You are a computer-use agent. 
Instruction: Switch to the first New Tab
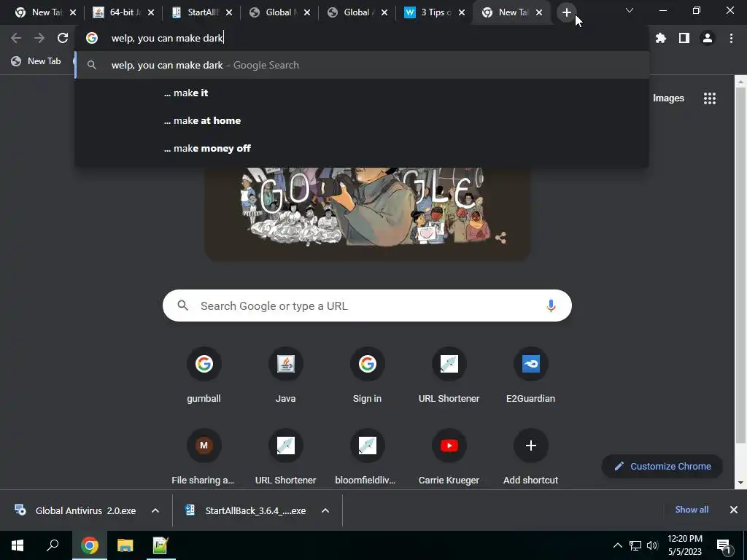coord(44,13)
